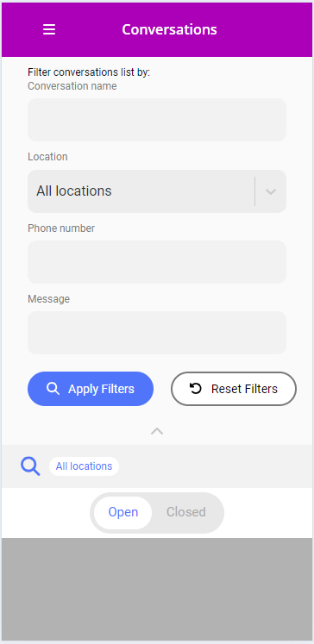This screenshot has width=314, height=644.
Task: Click the All locations filter chip
Action: (85, 466)
